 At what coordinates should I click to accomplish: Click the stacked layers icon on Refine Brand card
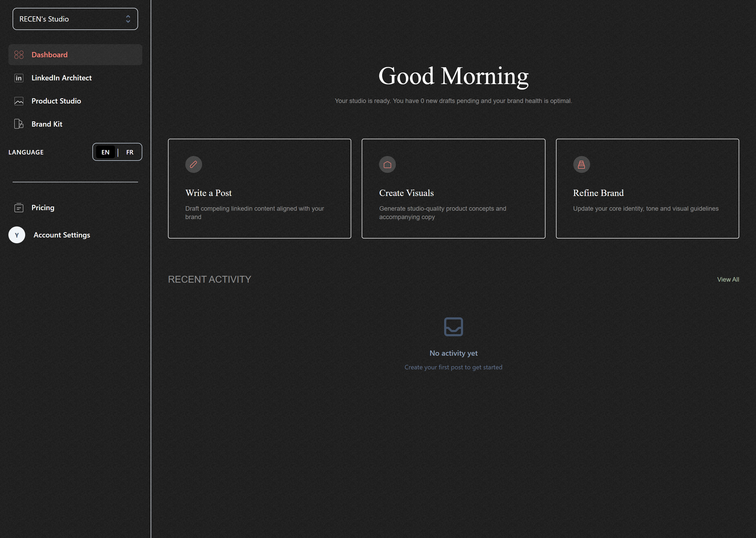[581, 164]
